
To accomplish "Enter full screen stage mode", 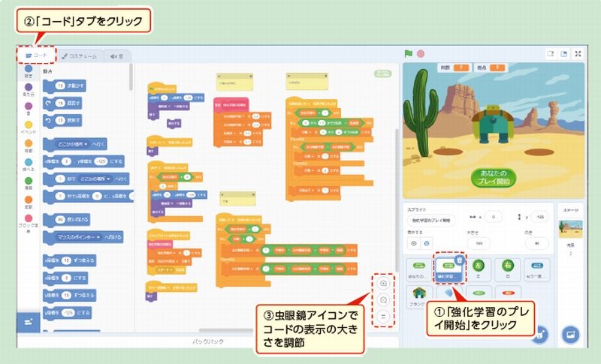I will point(578,54).
